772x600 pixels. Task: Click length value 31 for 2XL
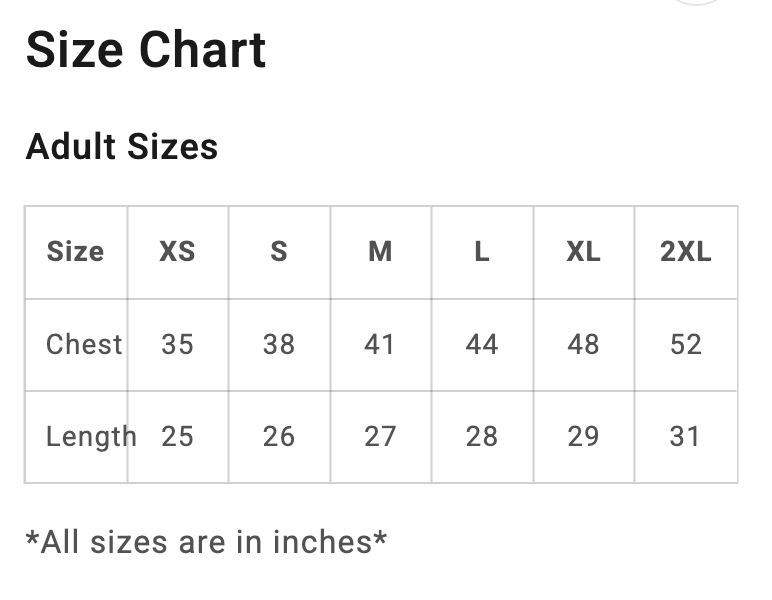[x=684, y=436]
